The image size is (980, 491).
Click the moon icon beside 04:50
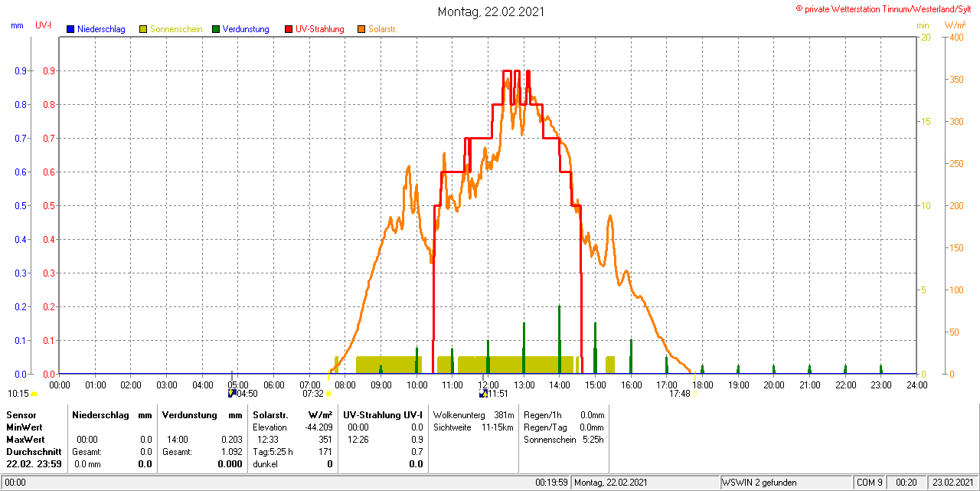coord(232,393)
